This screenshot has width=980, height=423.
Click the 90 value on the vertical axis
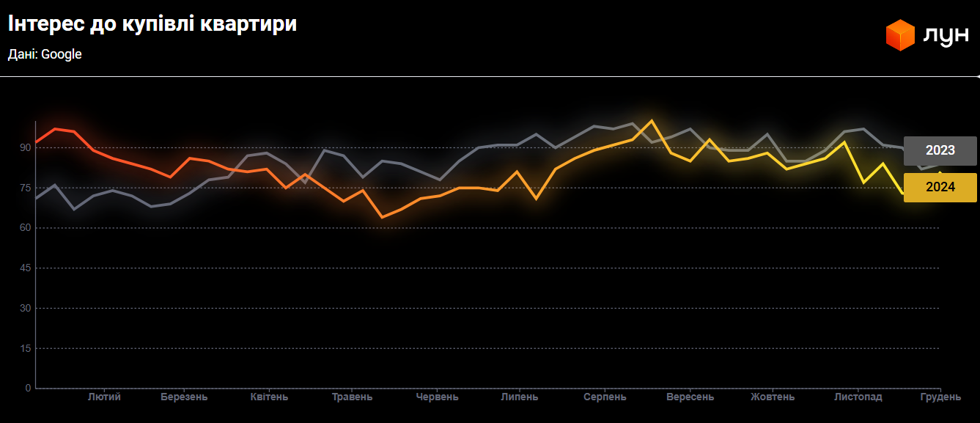[x=26, y=148]
